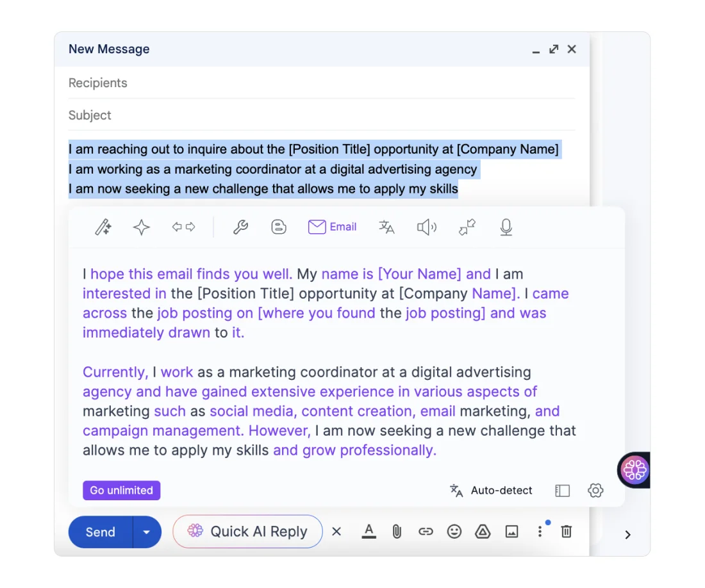Click suggested text 'immediately drawn'
The height and width of the screenshot is (588, 705).
click(146, 332)
